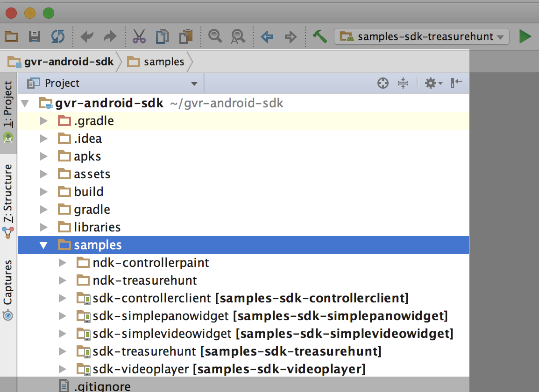
Task: Select the .gitignore file
Action: (x=243, y=385)
